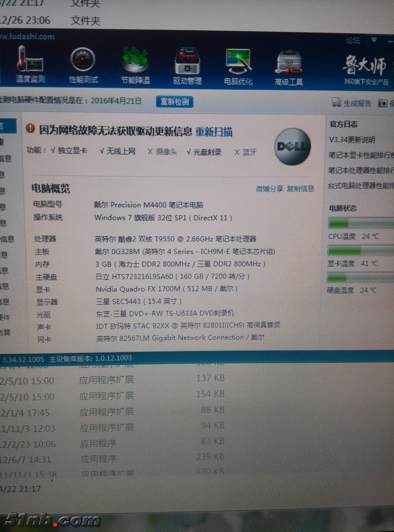This screenshot has height=532, width=394.
Task: Click the 显卡温度 GPU temperature bar
Action: pyautogui.click(x=360, y=250)
